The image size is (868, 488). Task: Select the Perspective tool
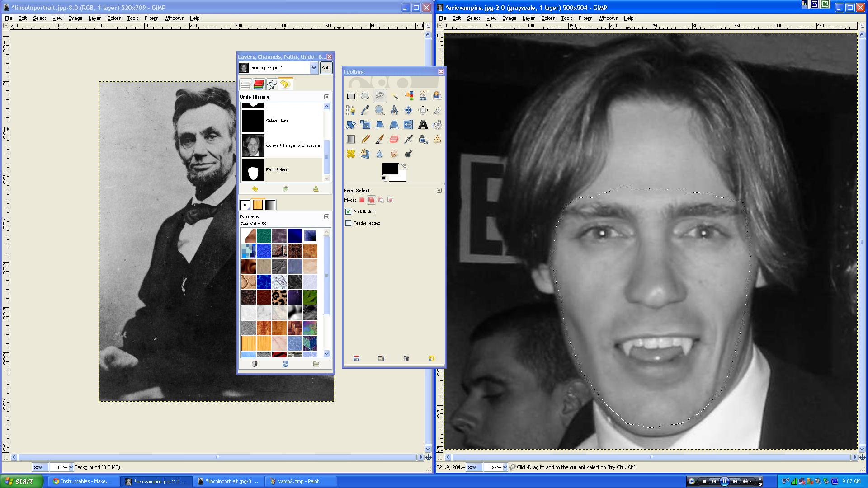pyautogui.click(x=394, y=125)
